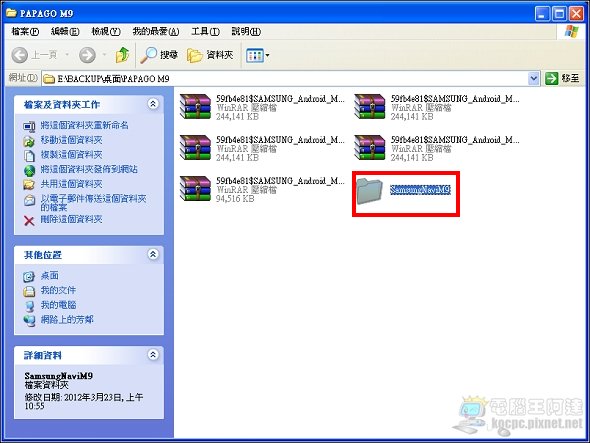Expand the address bar dropdown arrow
Screen dimensions: 590x443
tap(534, 78)
